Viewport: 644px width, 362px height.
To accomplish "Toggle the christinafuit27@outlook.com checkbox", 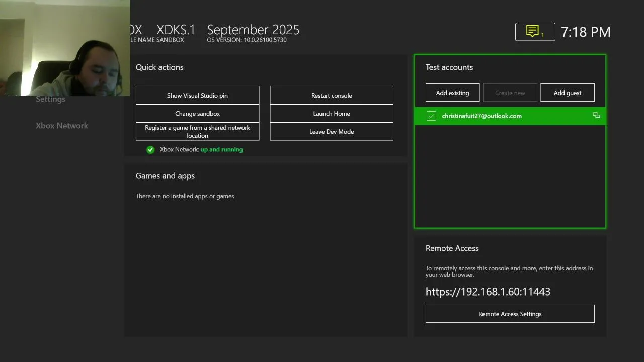I will 431,116.
